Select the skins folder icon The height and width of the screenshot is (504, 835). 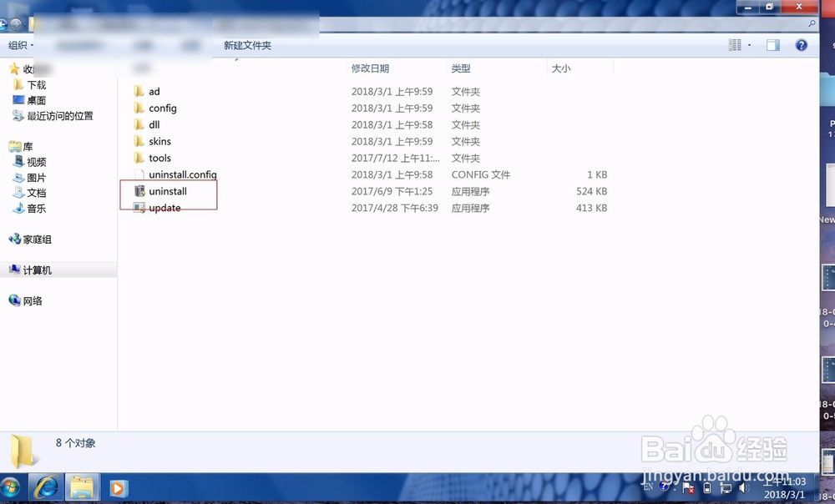[139, 141]
